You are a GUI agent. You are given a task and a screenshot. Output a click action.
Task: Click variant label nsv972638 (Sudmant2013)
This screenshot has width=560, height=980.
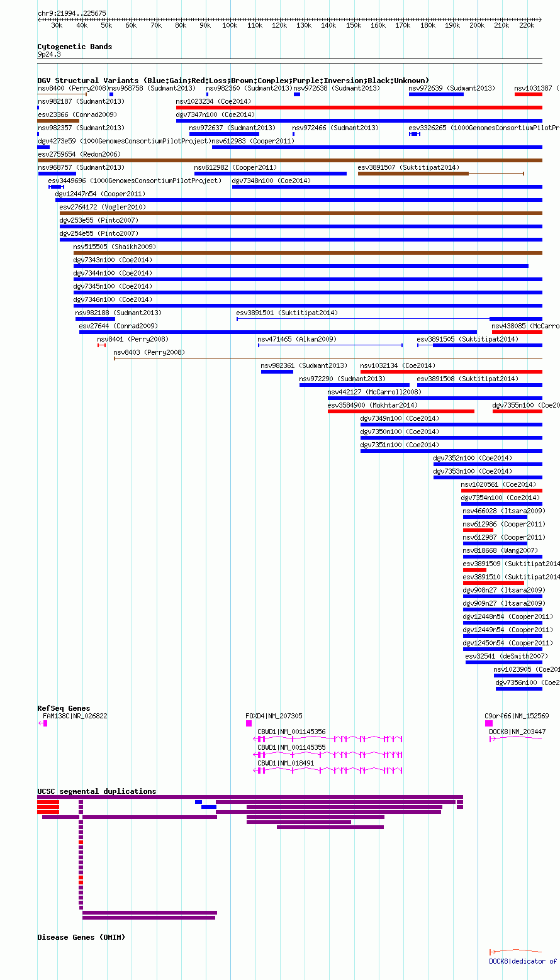pyautogui.click(x=337, y=89)
